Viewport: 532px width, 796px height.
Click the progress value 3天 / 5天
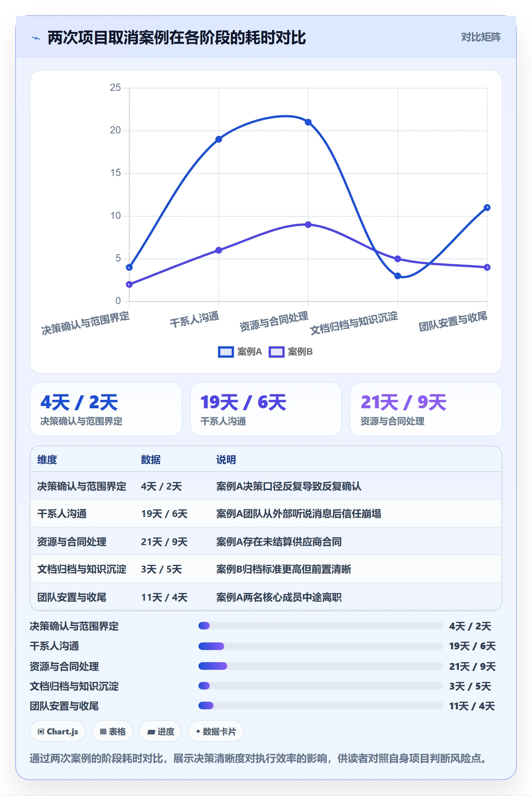470,686
